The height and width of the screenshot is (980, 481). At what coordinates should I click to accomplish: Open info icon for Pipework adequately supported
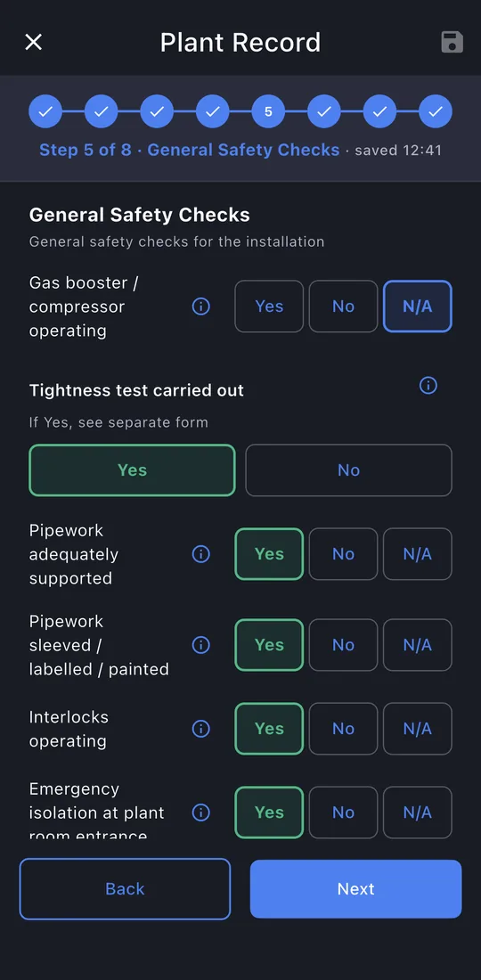200,554
